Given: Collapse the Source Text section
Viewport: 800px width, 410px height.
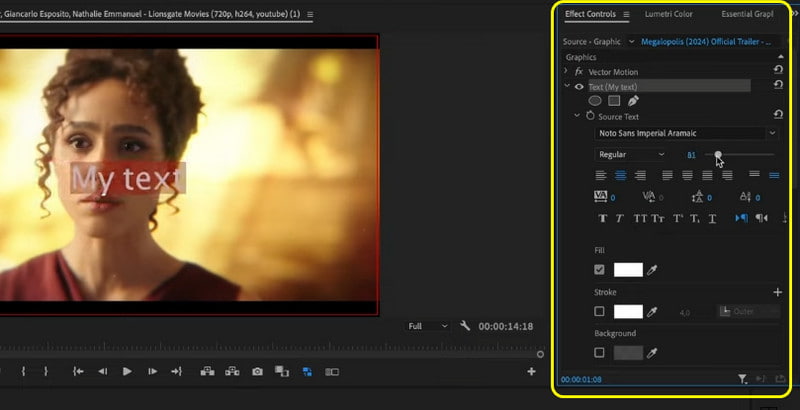Looking at the screenshot, I should [577, 116].
